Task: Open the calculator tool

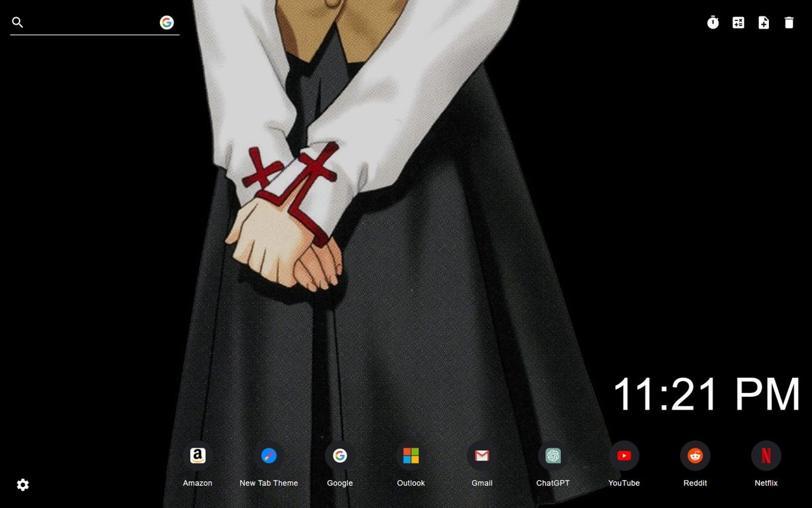Action: coord(738,23)
